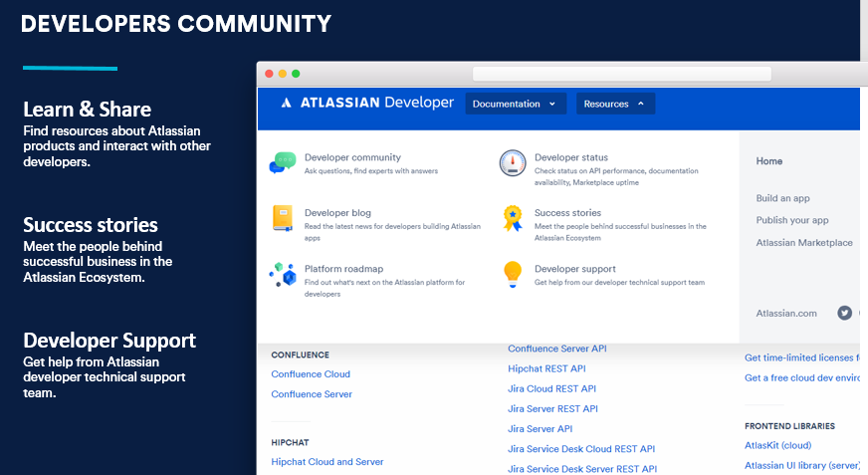Collapse the Resources dropdown menu
This screenshot has height=475, width=868.
coord(615,104)
